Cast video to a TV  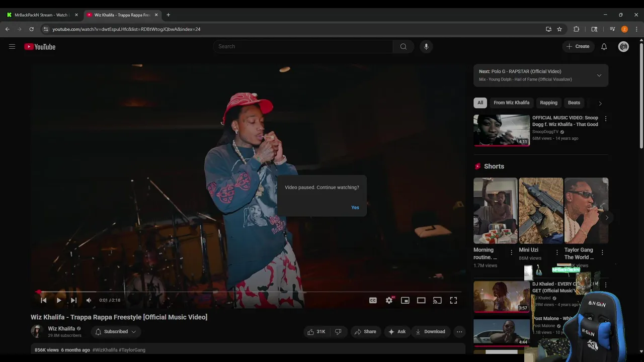click(437, 300)
